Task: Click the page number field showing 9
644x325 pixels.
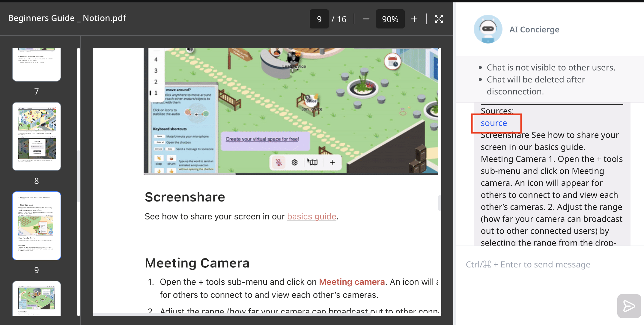Action: click(x=319, y=19)
